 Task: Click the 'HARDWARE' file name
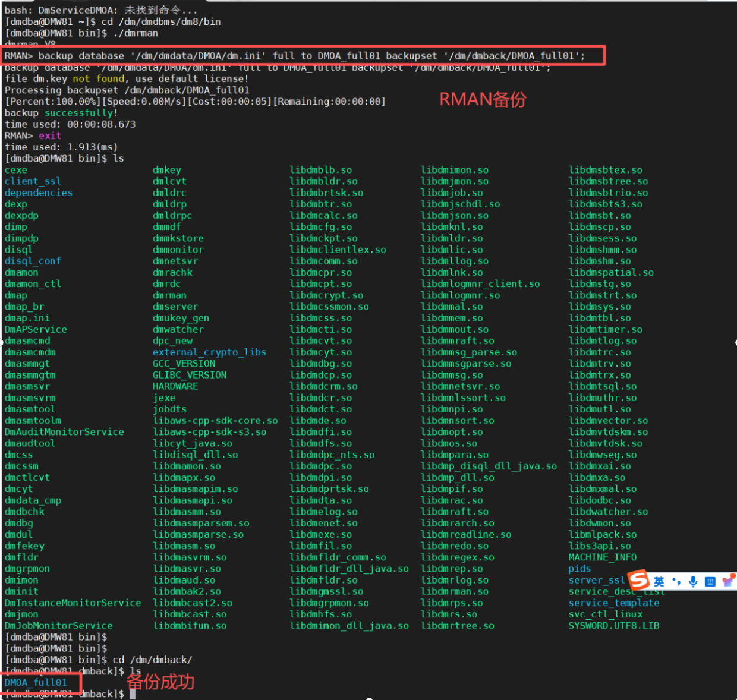175,386
